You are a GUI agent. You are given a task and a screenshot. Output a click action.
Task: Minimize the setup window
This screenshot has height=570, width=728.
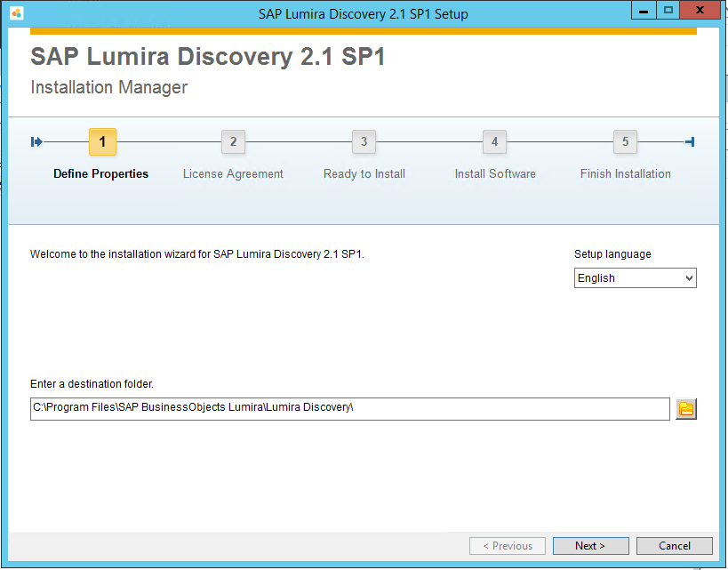pos(644,11)
